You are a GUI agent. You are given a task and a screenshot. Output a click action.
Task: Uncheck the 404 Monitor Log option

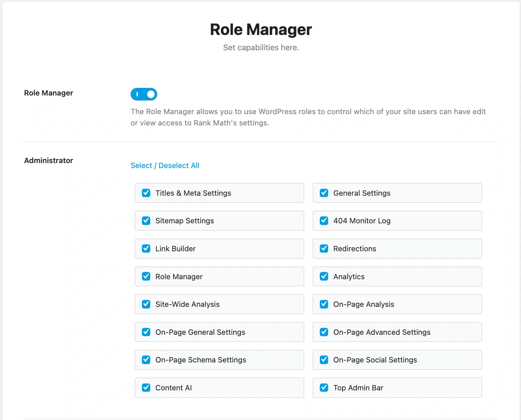click(x=324, y=221)
